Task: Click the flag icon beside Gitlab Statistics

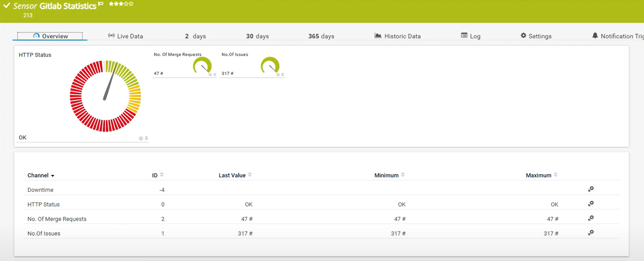Action: (100, 4)
